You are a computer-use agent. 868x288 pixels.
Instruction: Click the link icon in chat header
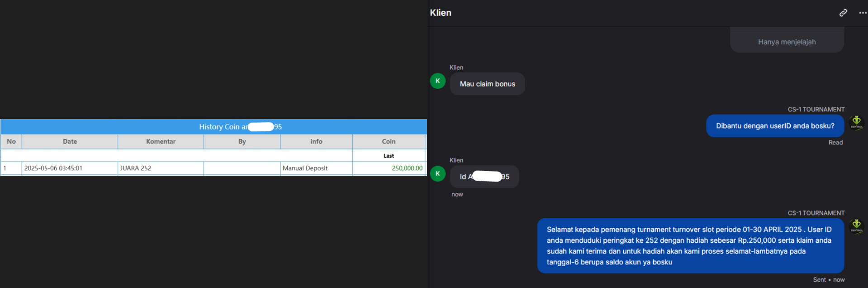[x=843, y=13]
